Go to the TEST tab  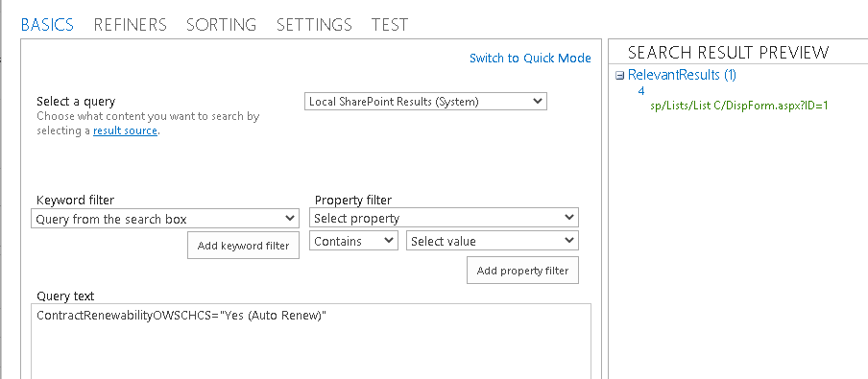(390, 25)
